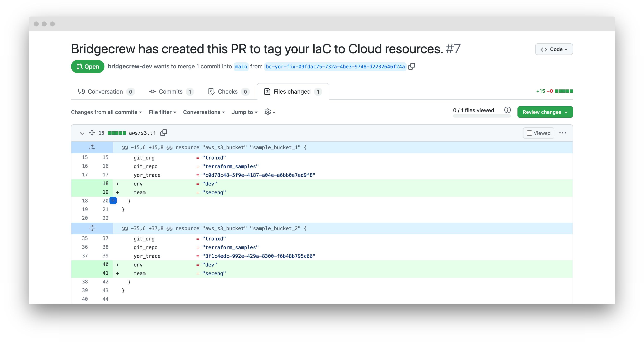
Task: Open the diff settings gear menu
Action: click(x=270, y=112)
